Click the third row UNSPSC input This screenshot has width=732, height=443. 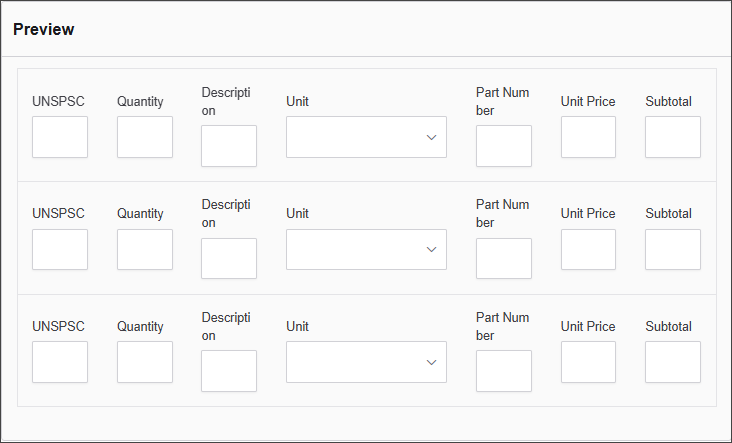pos(60,362)
